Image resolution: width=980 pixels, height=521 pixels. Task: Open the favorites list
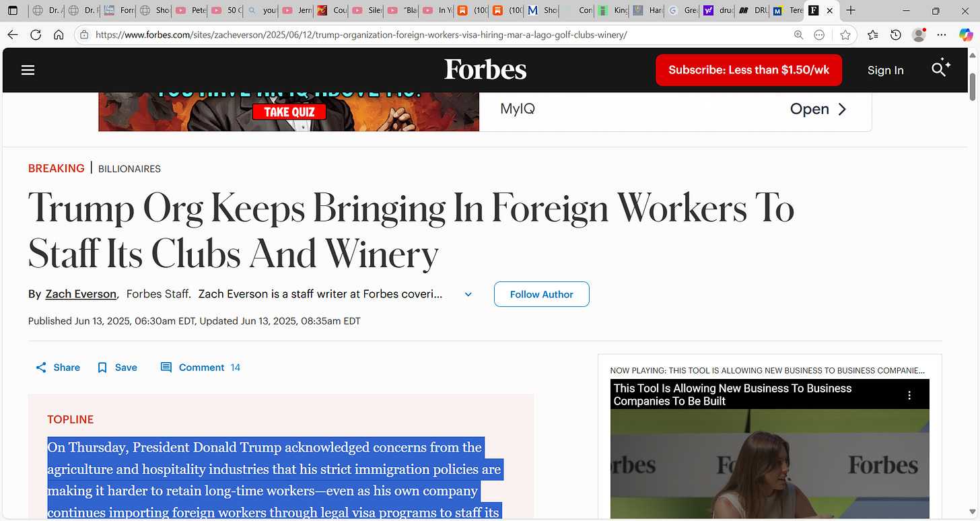click(873, 35)
